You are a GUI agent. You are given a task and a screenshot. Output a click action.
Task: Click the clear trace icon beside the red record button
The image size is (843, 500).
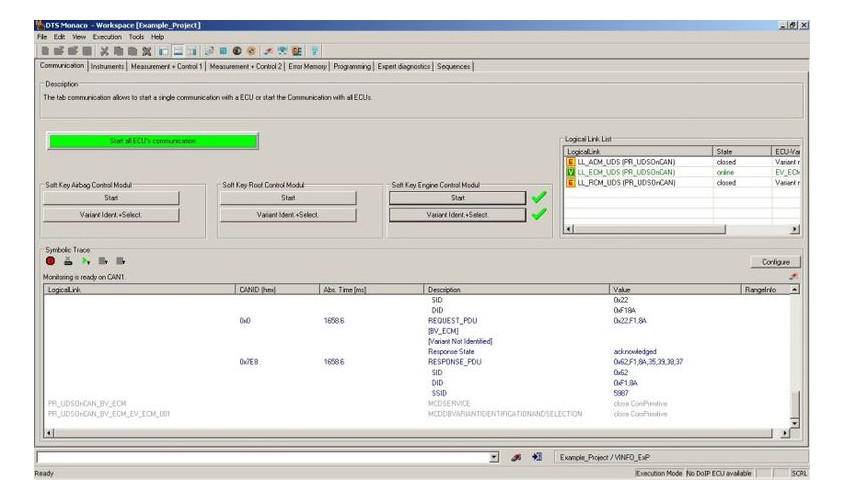[x=68, y=261]
